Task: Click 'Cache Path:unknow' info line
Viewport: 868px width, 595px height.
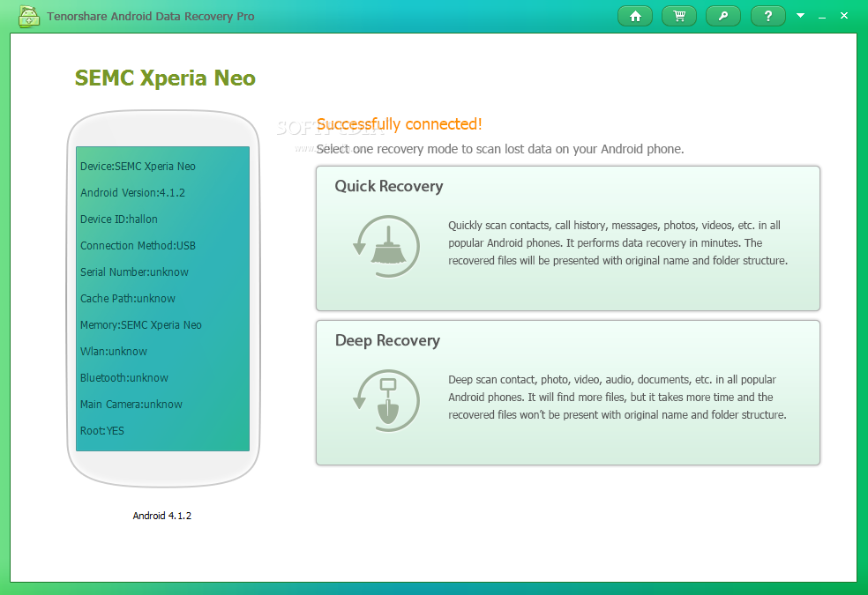Action: tap(127, 299)
